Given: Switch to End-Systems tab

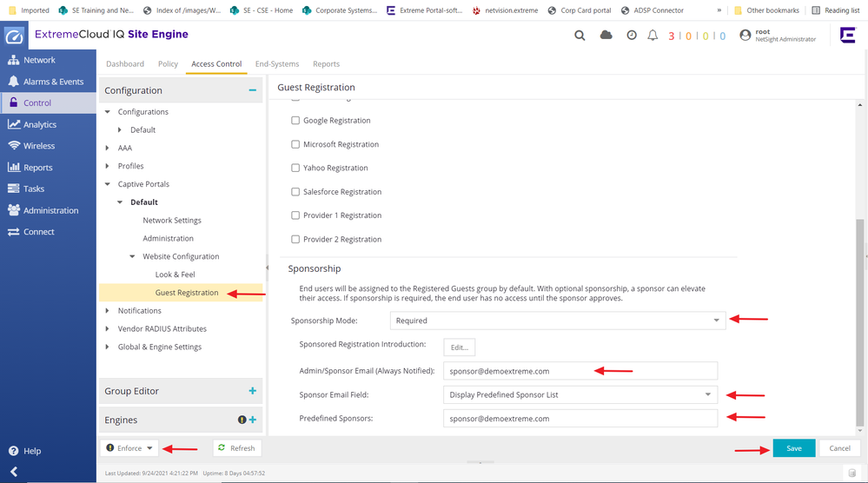Looking at the screenshot, I should [x=277, y=63].
